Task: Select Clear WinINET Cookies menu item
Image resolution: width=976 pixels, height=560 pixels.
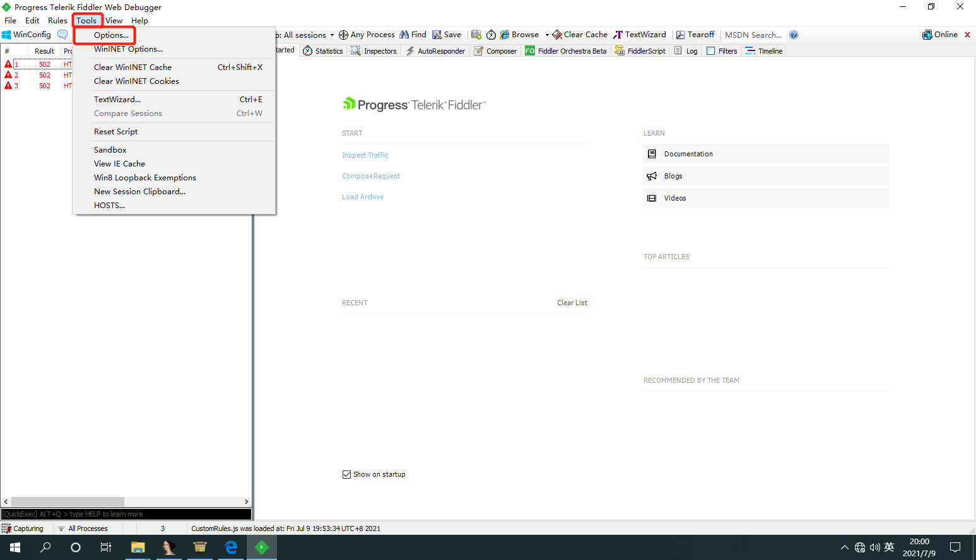Action: [174, 81]
